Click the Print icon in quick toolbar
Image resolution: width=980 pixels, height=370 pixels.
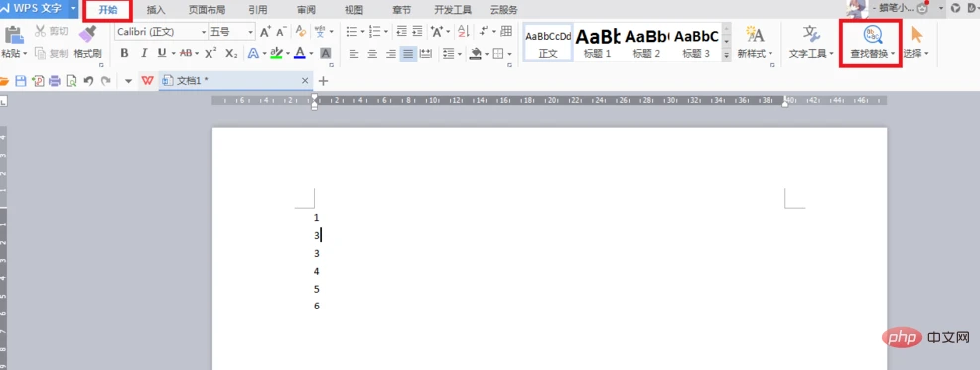pyautogui.click(x=55, y=81)
